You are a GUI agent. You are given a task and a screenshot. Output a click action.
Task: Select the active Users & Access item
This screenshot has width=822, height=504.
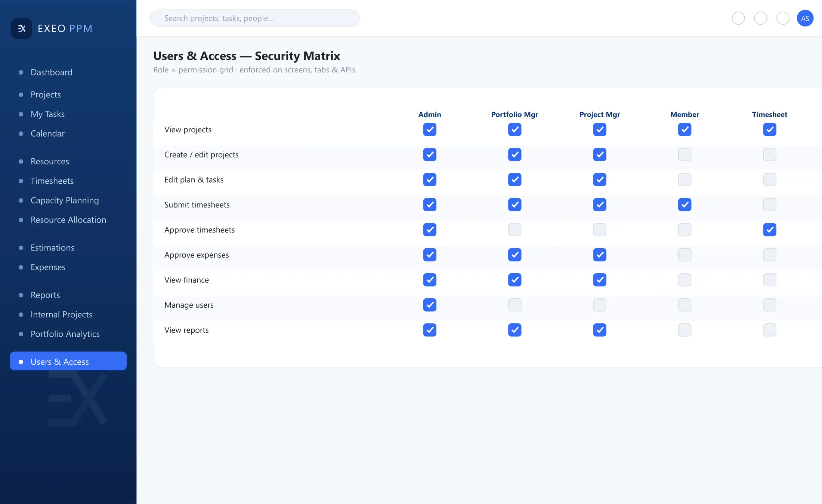coord(68,361)
